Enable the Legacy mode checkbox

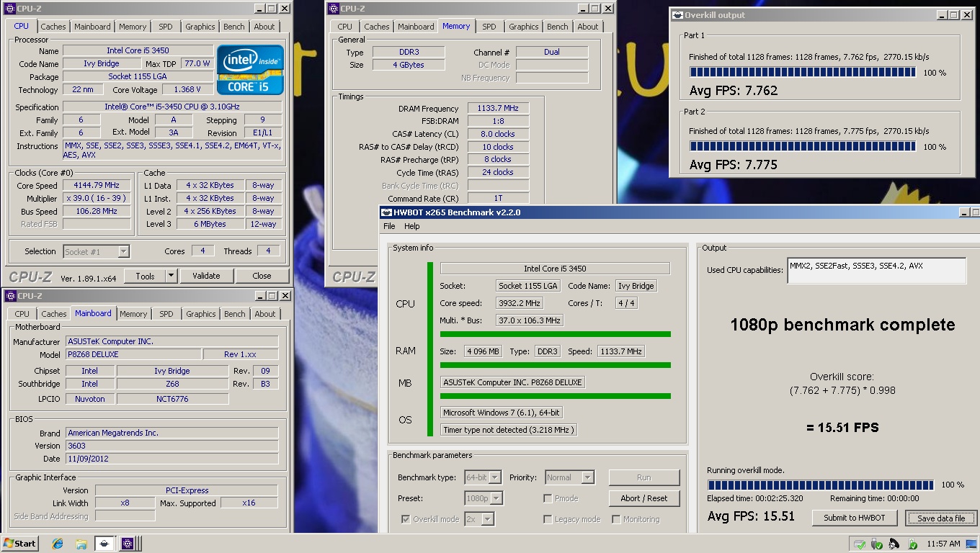[x=548, y=519]
